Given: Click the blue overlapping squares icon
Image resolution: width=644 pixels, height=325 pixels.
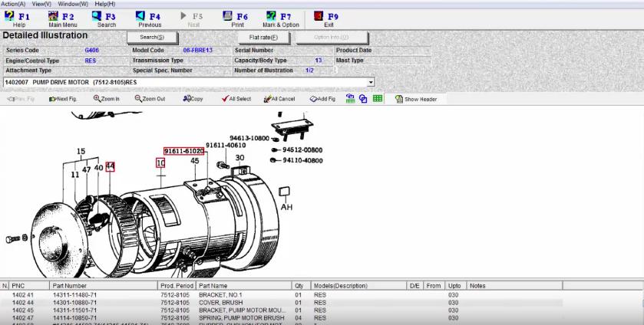Looking at the screenshot, I should (363, 98).
